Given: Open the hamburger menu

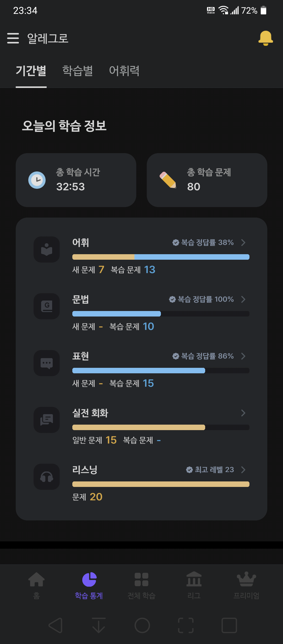Looking at the screenshot, I should 13,38.
